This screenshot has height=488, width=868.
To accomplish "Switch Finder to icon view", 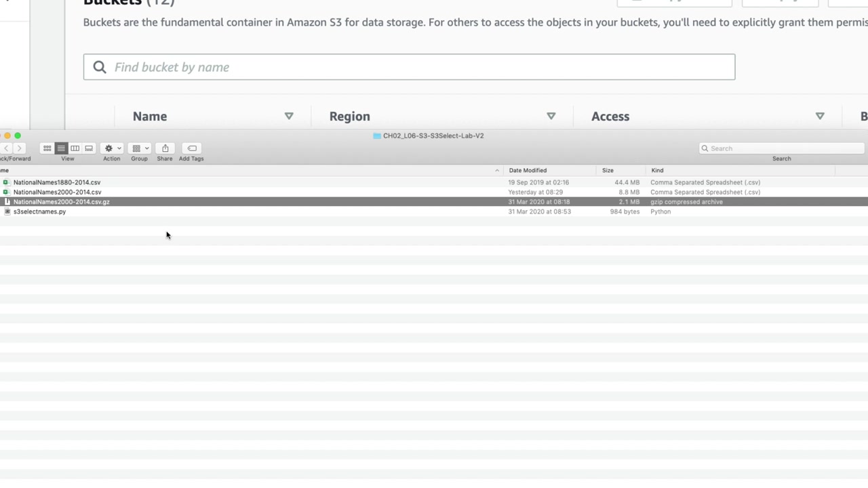I will pyautogui.click(x=47, y=148).
